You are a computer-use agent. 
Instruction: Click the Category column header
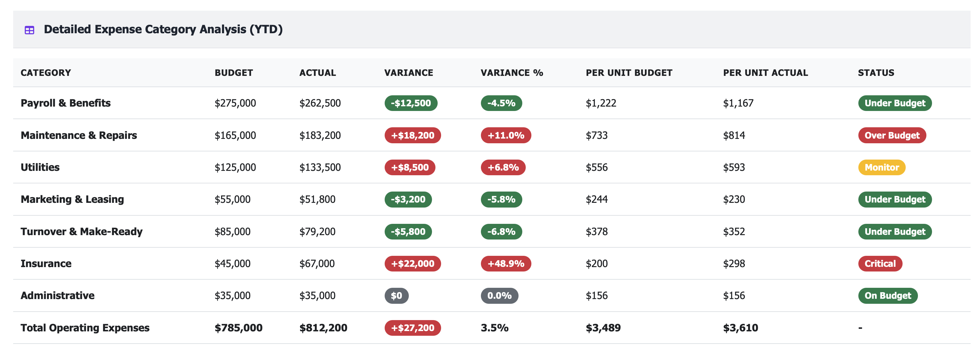[x=46, y=73]
